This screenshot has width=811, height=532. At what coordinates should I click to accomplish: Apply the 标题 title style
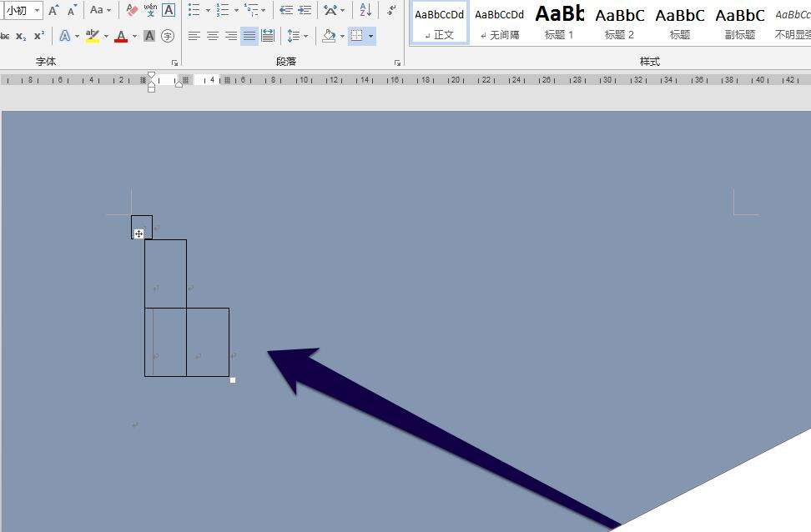680,23
